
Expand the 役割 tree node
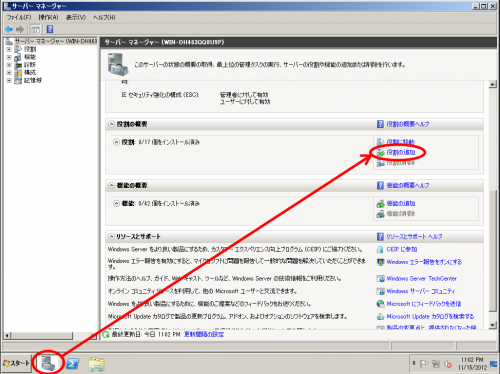tap(9, 49)
